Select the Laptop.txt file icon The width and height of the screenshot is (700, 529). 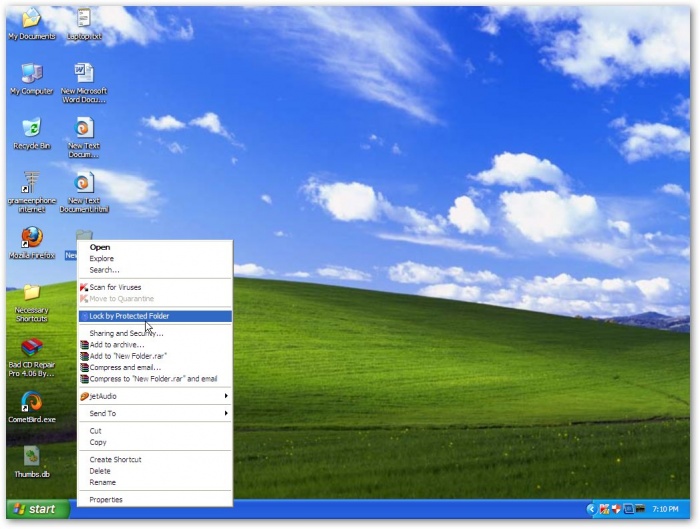pyautogui.click(x=84, y=20)
